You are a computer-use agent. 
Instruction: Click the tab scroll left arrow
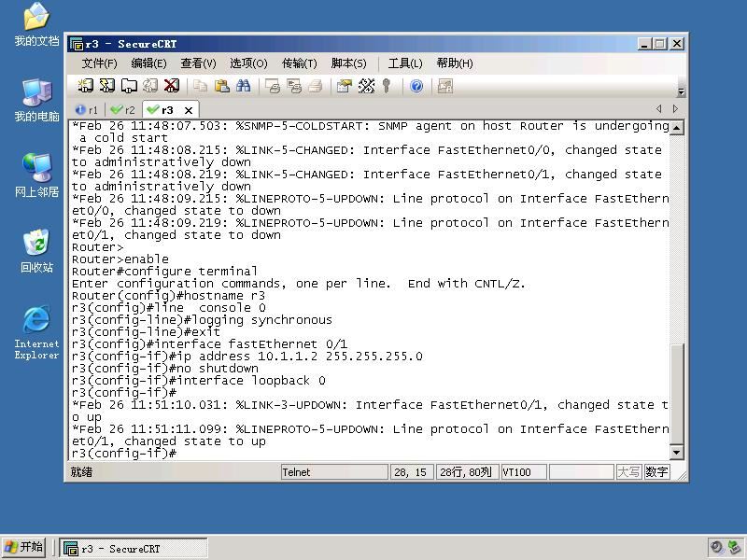659,108
